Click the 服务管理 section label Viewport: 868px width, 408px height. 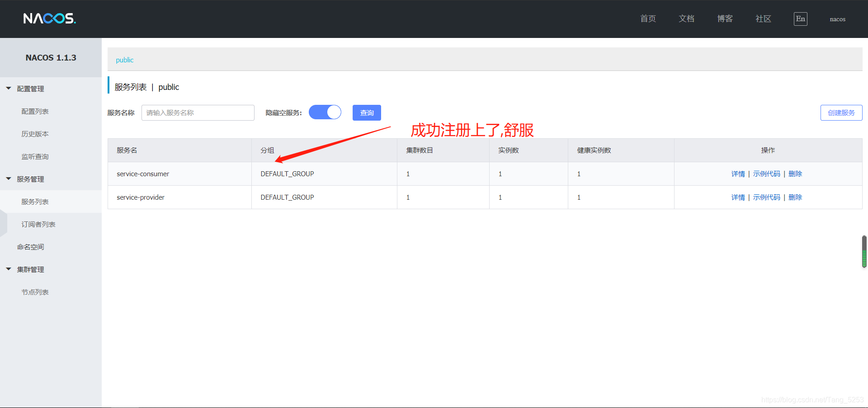30,179
